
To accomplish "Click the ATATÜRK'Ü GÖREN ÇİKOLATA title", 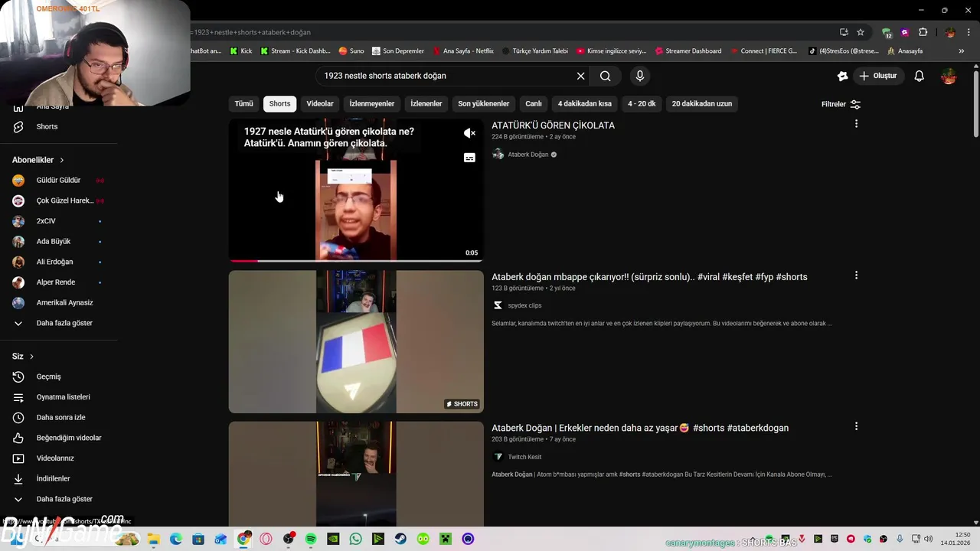I will 553,126.
